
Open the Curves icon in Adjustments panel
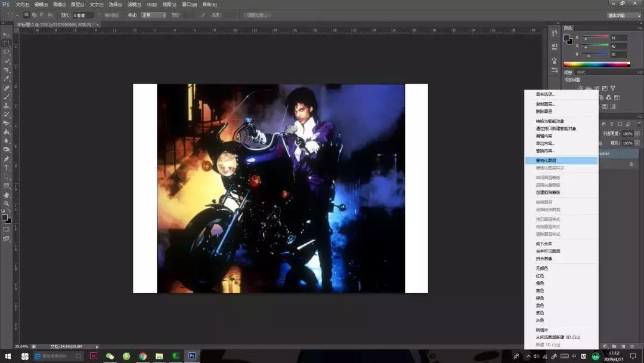point(596,88)
